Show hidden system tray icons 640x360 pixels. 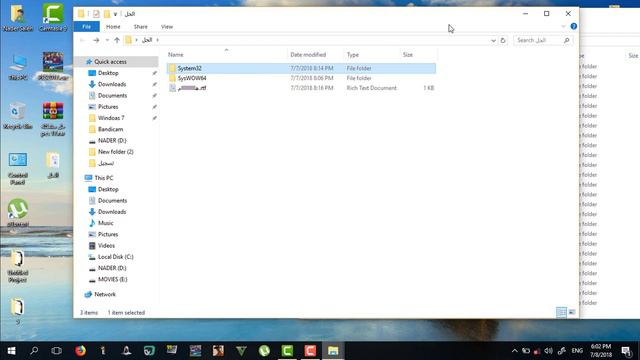click(x=515, y=351)
